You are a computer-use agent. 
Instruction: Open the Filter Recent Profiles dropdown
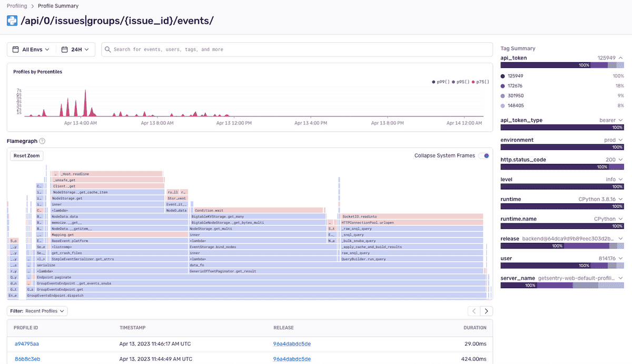pos(37,311)
